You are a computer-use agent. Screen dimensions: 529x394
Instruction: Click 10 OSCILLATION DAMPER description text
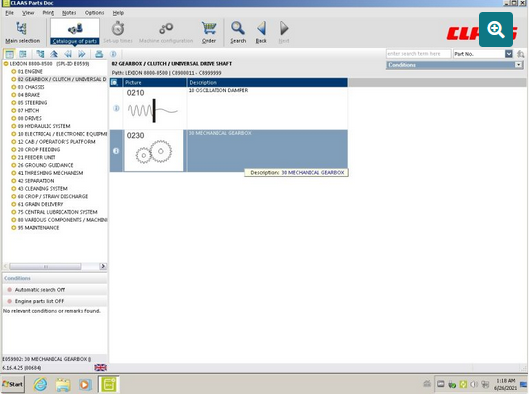pos(218,90)
